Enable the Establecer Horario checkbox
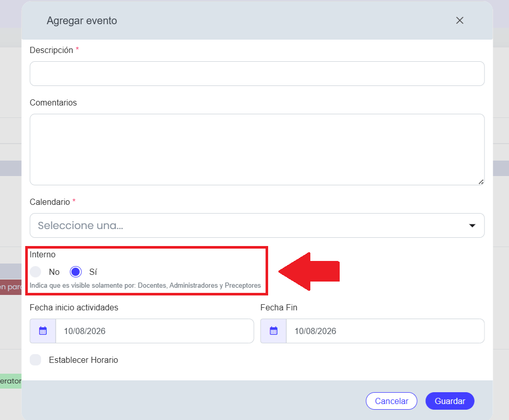Screen dimensions: 509x420 [36, 360]
